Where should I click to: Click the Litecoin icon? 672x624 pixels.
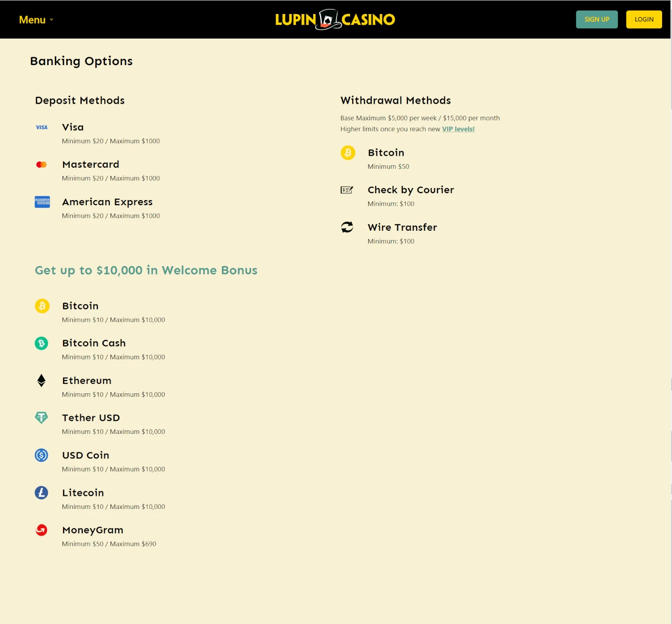(x=42, y=493)
